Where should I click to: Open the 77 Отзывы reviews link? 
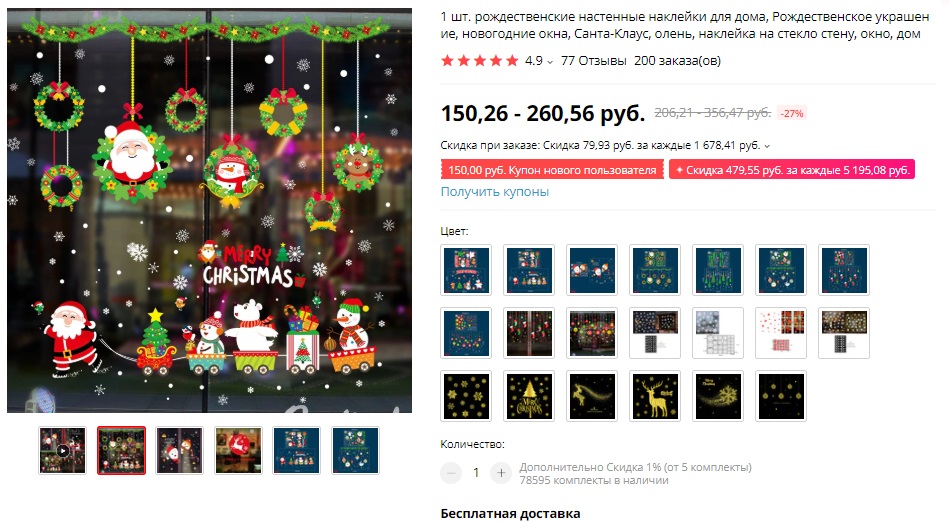594,61
